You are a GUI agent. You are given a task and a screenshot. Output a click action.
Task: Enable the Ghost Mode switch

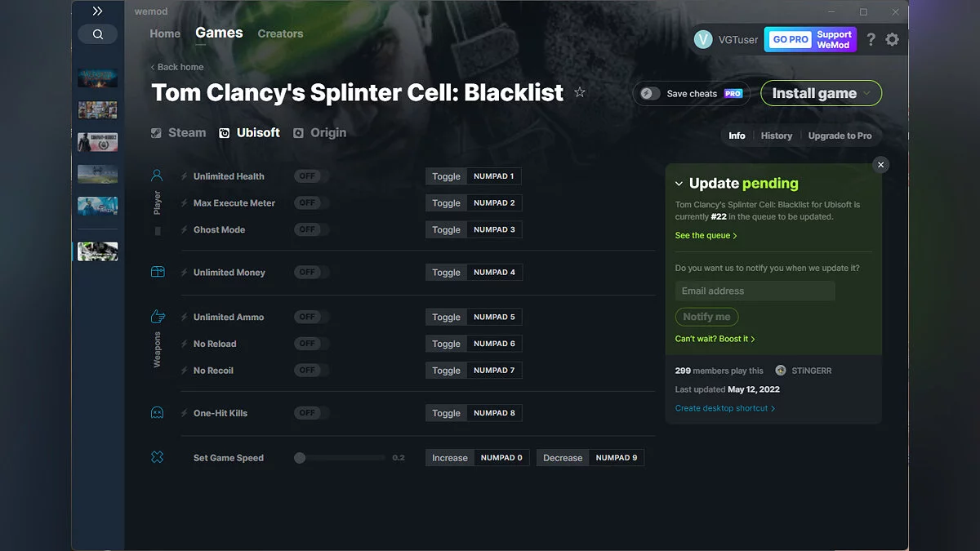tap(310, 229)
